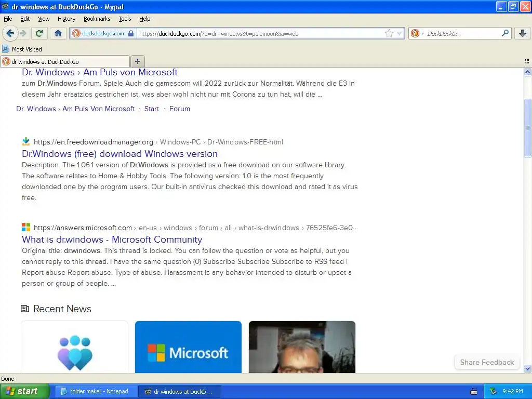Screen dimensions: 532x399
Task: Open the Most Visited bookmarks folder
Action: pos(22,49)
